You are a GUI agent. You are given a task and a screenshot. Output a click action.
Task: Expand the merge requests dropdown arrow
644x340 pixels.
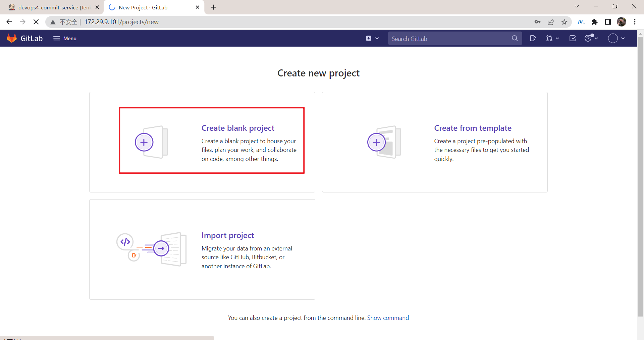point(557,38)
